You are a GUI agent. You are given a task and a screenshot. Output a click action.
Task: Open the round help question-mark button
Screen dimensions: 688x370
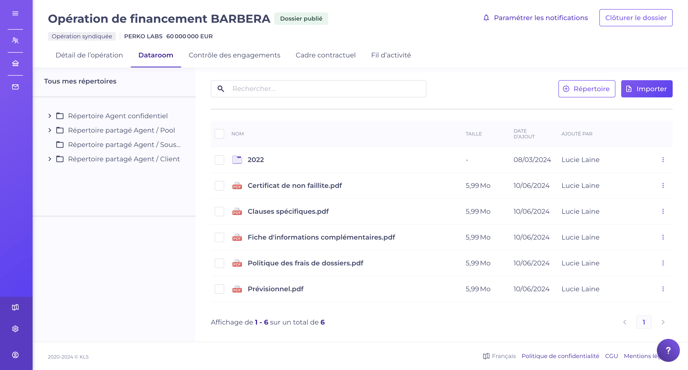coord(668,350)
